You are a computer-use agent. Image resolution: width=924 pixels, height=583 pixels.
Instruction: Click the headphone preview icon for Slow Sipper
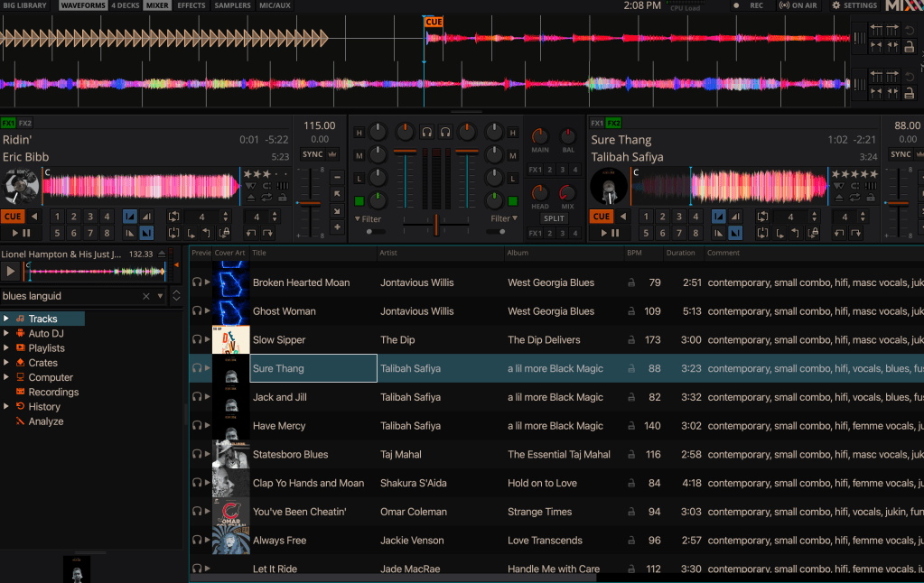pyautogui.click(x=197, y=340)
